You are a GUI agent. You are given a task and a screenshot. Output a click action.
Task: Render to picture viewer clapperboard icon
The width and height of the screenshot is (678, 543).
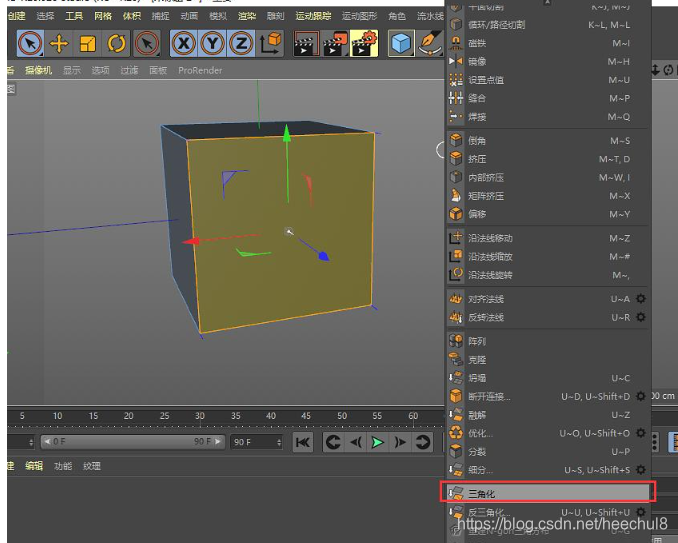(335, 44)
